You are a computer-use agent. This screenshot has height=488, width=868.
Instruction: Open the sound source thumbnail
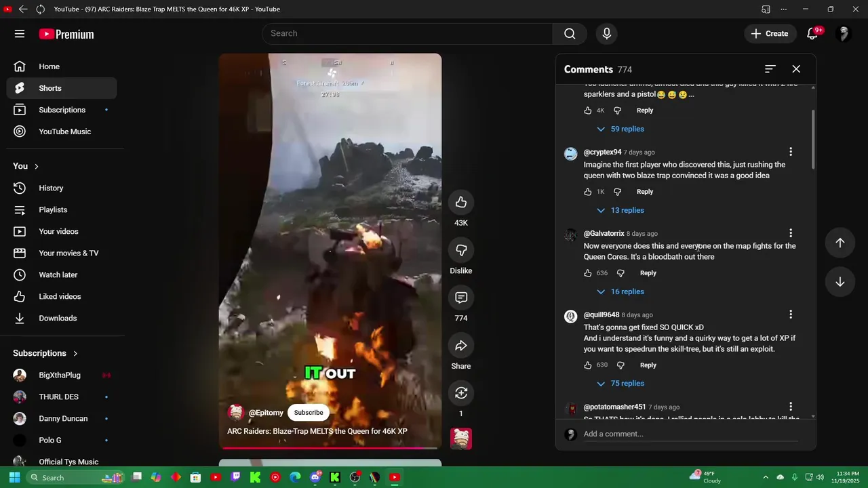(x=461, y=439)
